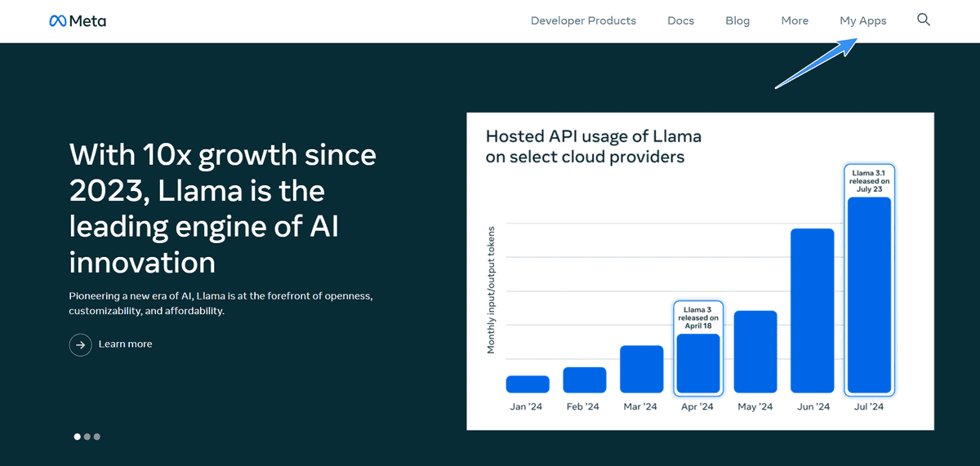Click the Feb '24 axis label
980x466 pixels.
[584, 406]
